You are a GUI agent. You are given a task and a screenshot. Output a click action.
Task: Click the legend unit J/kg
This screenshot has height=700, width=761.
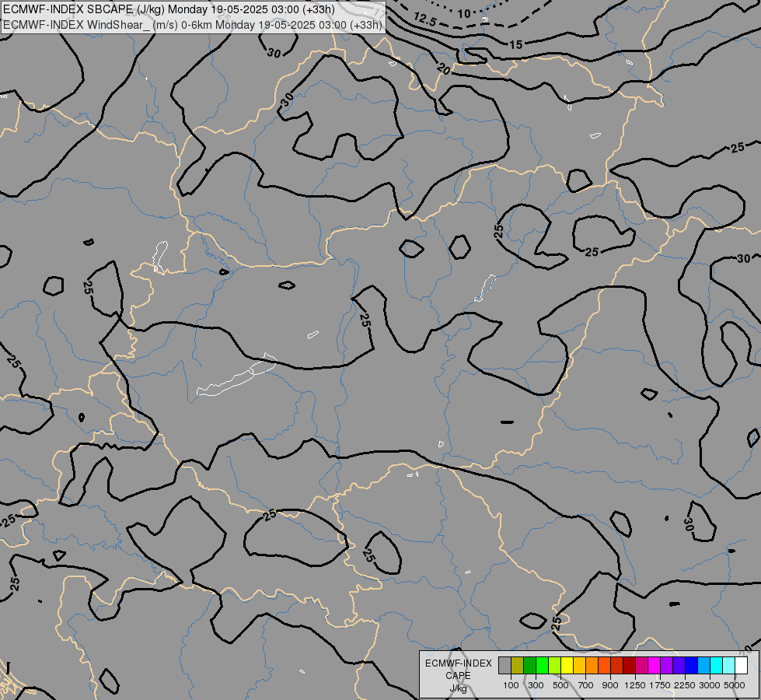coord(458,688)
